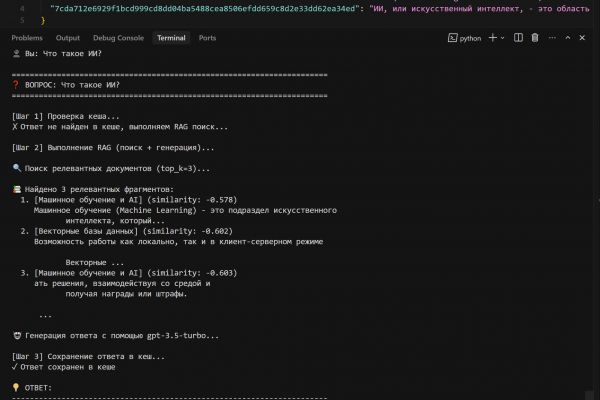Maximize panel size with chevron up
This screenshot has width=600, height=400.
point(568,38)
